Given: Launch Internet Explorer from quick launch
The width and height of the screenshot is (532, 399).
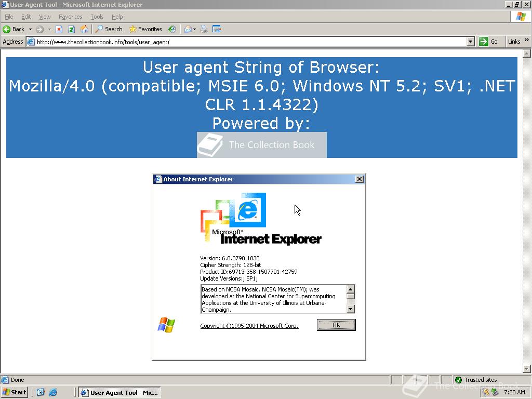Looking at the screenshot, I should (53, 393).
